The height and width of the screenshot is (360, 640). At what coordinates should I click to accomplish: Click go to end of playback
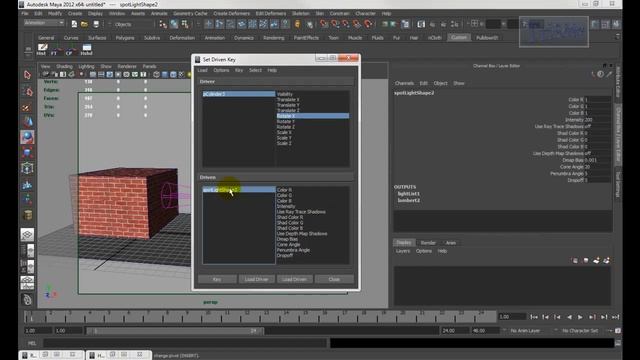[616, 317]
